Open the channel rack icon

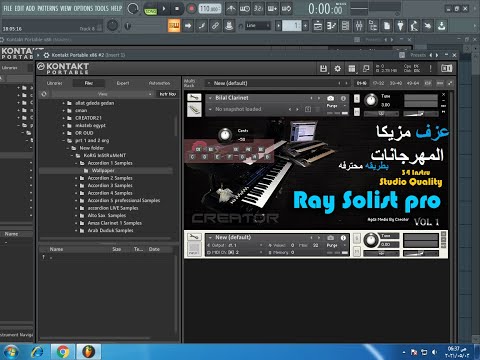(345, 26)
